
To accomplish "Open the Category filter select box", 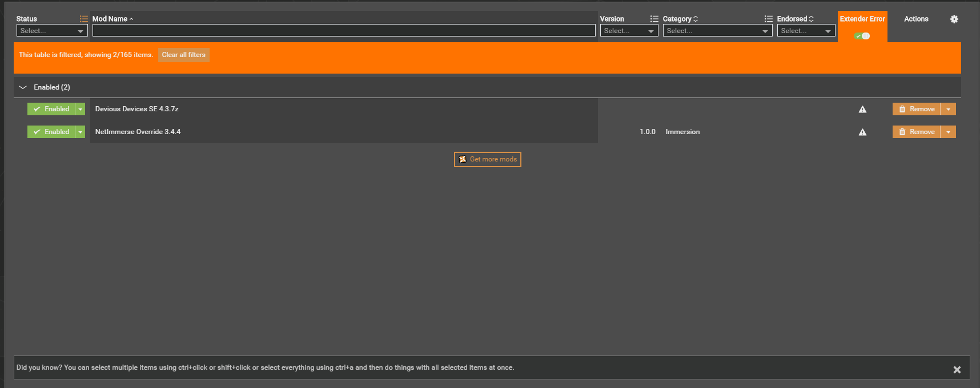I will 717,31.
